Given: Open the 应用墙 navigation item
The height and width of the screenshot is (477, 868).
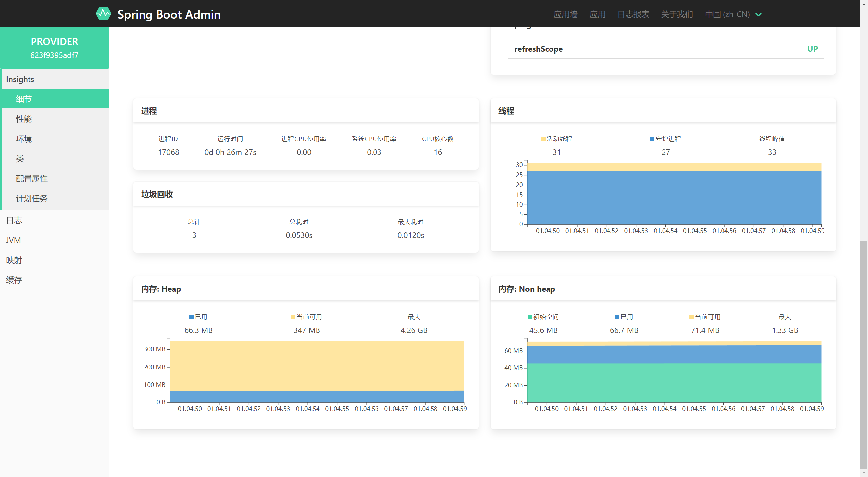Looking at the screenshot, I should (565, 14).
